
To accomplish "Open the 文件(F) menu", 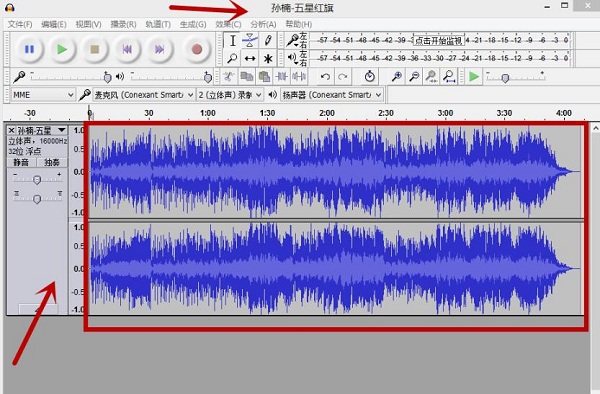I will [x=20, y=24].
